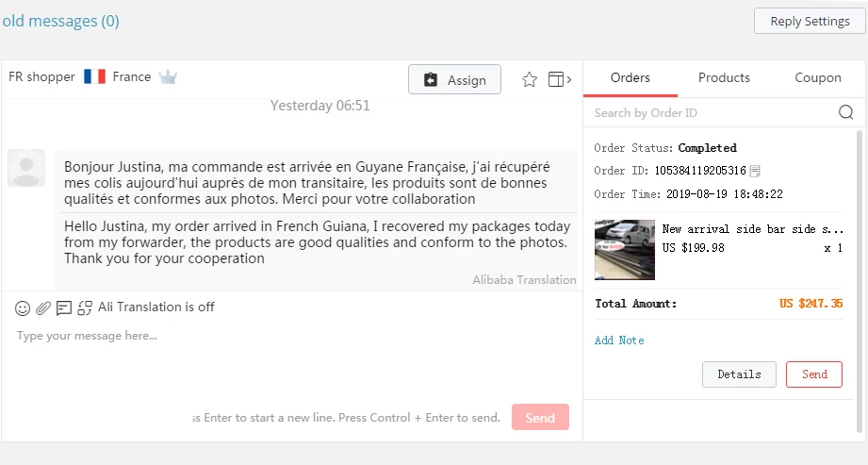Open Reply Settings

coord(810,21)
